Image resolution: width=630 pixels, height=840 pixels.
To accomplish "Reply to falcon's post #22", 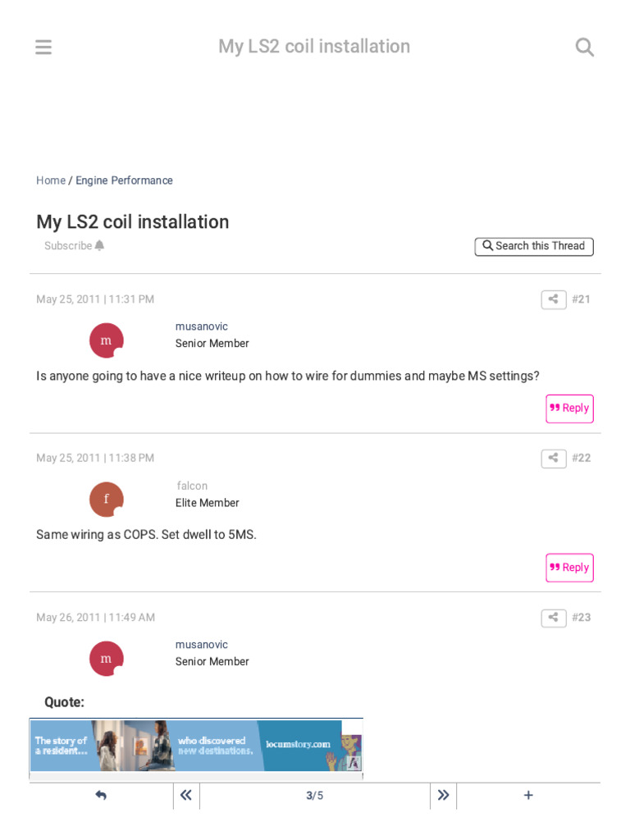I will [x=569, y=568].
